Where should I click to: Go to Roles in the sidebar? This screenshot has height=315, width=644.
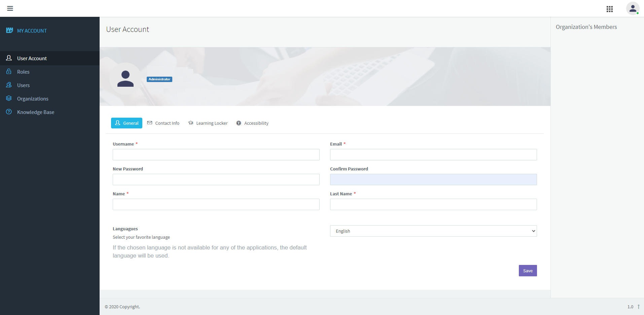coord(50,72)
